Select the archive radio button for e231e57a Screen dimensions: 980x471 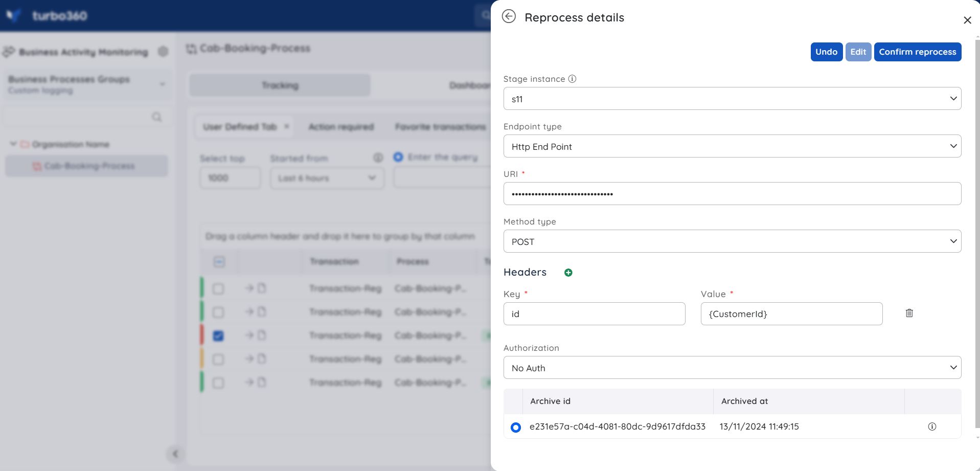coord(516,427)
